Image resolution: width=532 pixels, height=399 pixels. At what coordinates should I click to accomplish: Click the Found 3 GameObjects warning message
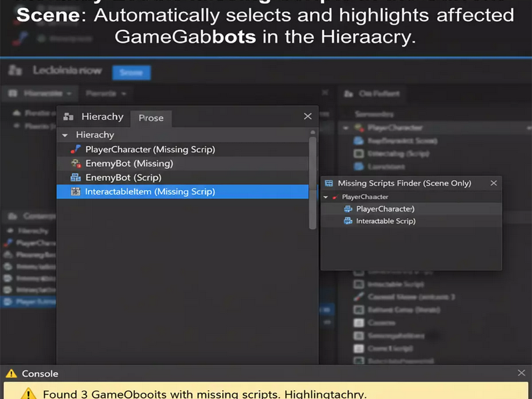click(x=205, y=394)
